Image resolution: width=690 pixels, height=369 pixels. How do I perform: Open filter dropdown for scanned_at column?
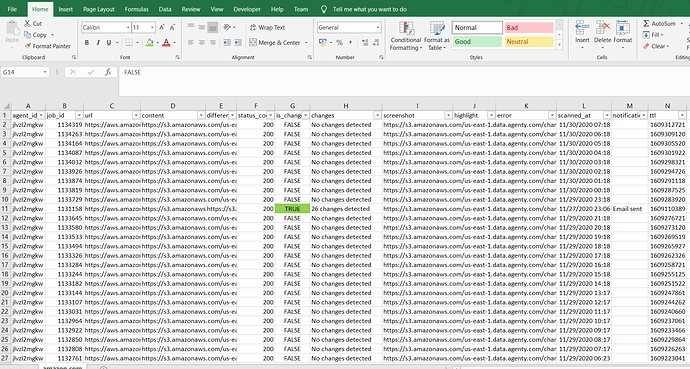pyautogui.click(x=607, y=115)
